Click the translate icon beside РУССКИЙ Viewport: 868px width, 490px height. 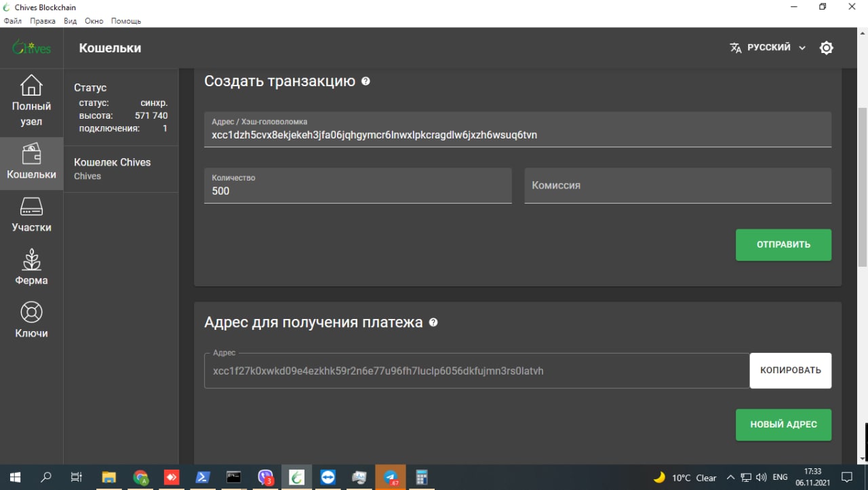point(736,48)
